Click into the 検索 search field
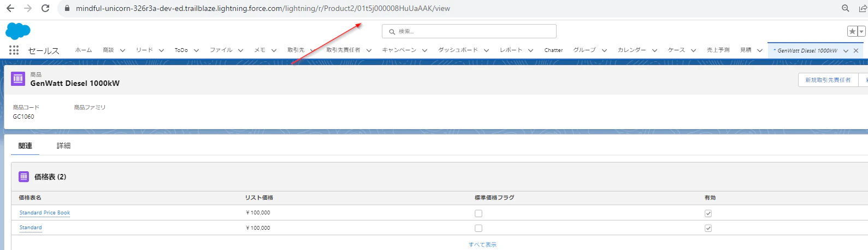Image resolution: width=868 pixels, height=250 pixels. [x=469, y=31]
